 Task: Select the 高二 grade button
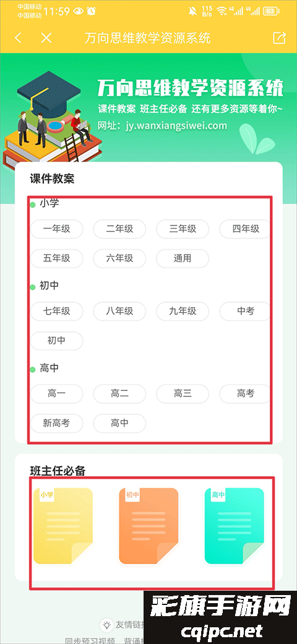coord(119,394)
